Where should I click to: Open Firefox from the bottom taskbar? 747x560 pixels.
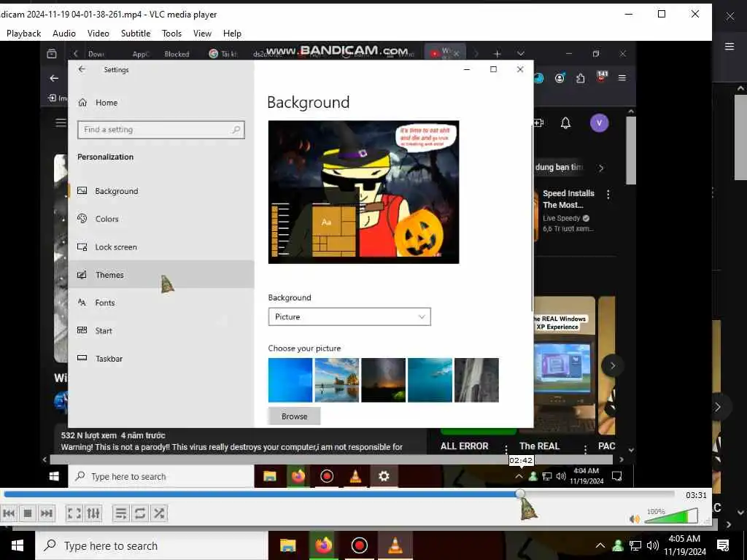tap(323, 545)
